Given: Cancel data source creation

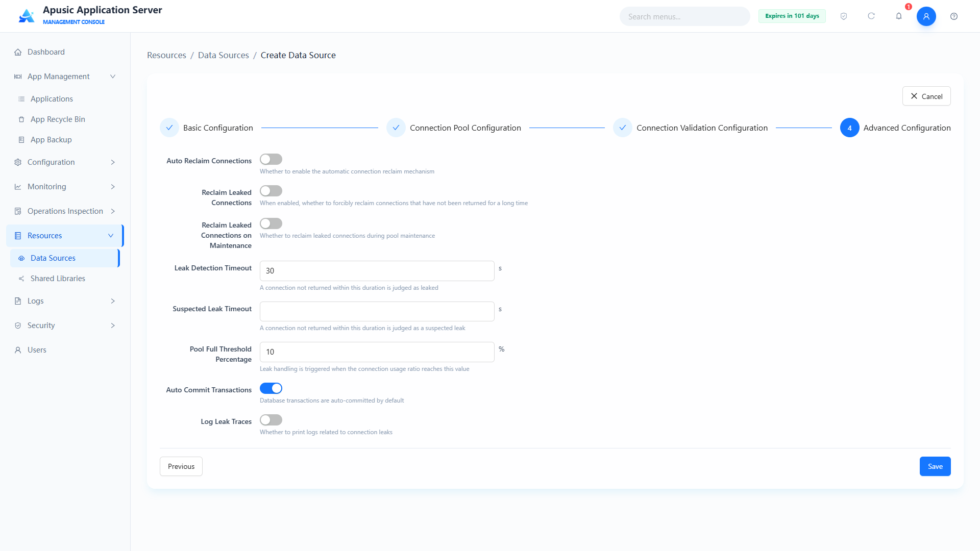Looking at the screenshot, I should pyautogui.click(x=926, y=96).
